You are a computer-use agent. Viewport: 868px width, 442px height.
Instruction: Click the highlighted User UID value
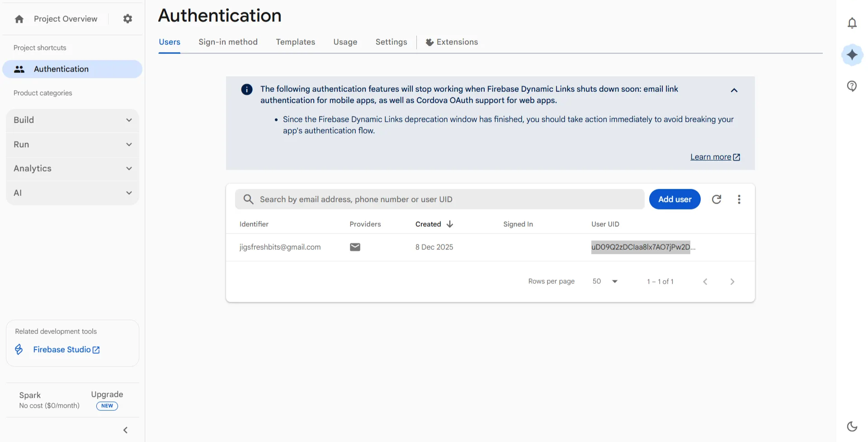641,247
